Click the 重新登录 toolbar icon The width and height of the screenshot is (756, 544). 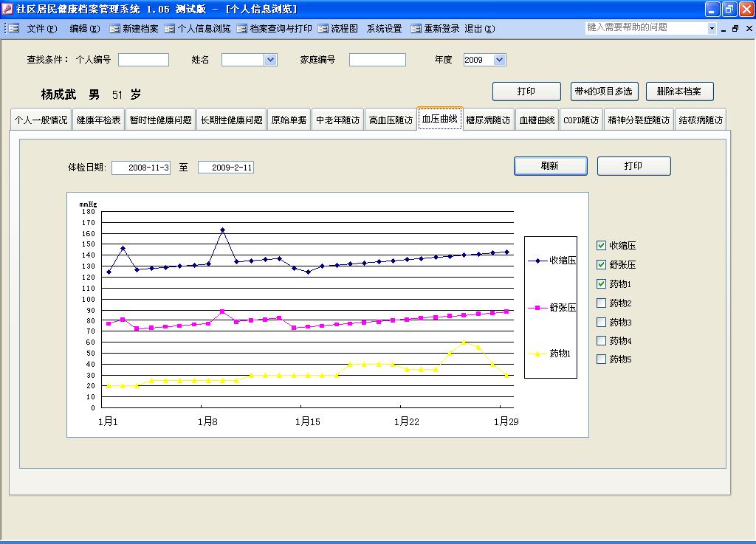point(416,29)
